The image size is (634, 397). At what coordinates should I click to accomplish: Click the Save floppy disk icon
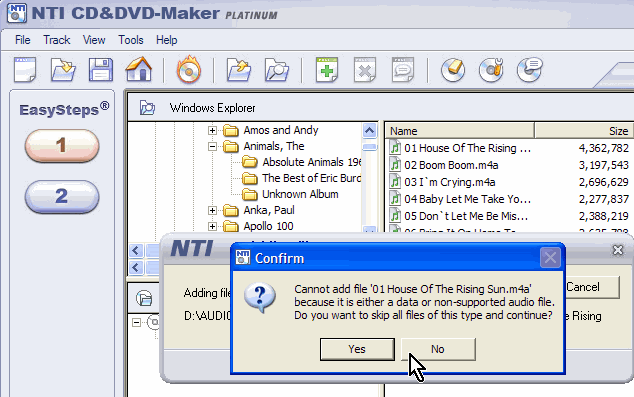101,70
